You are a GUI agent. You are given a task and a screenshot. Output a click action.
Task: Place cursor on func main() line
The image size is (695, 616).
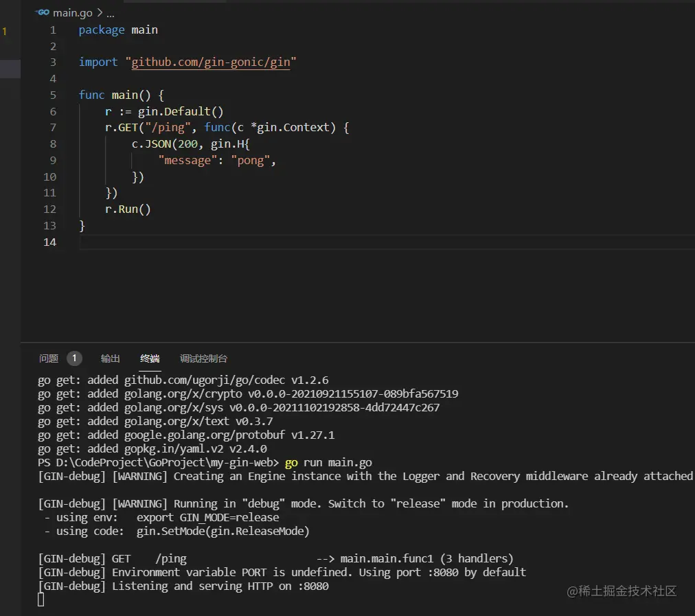point(121,95)
